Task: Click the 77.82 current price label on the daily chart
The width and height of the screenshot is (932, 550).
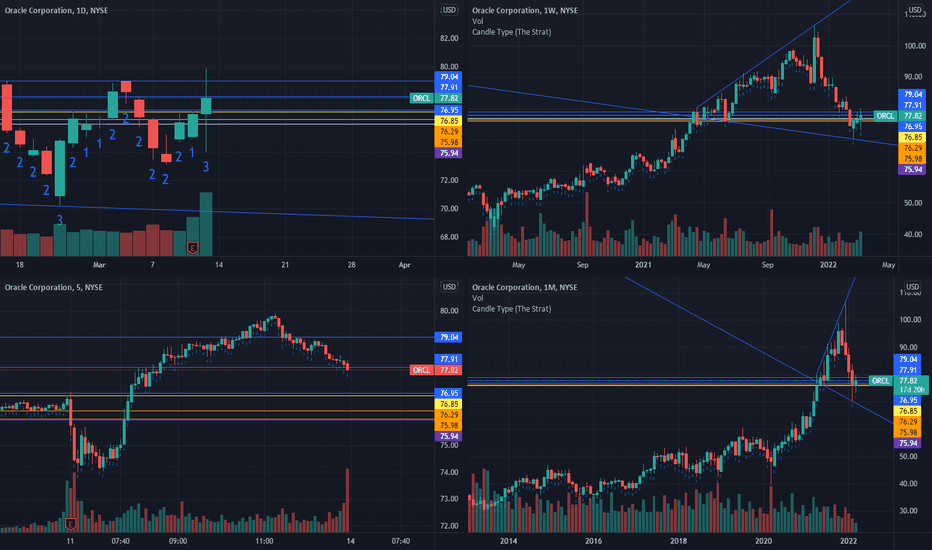Action: pos(449,98)
